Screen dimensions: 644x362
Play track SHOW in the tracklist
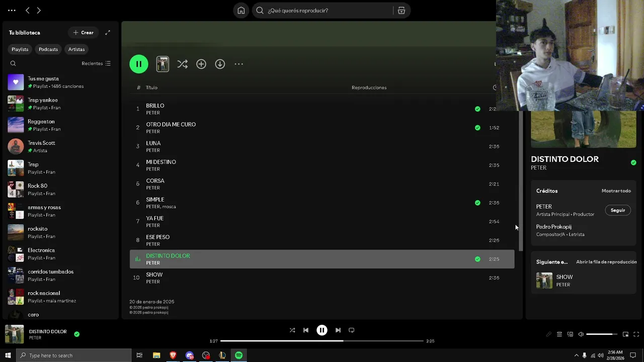[322, 278]
